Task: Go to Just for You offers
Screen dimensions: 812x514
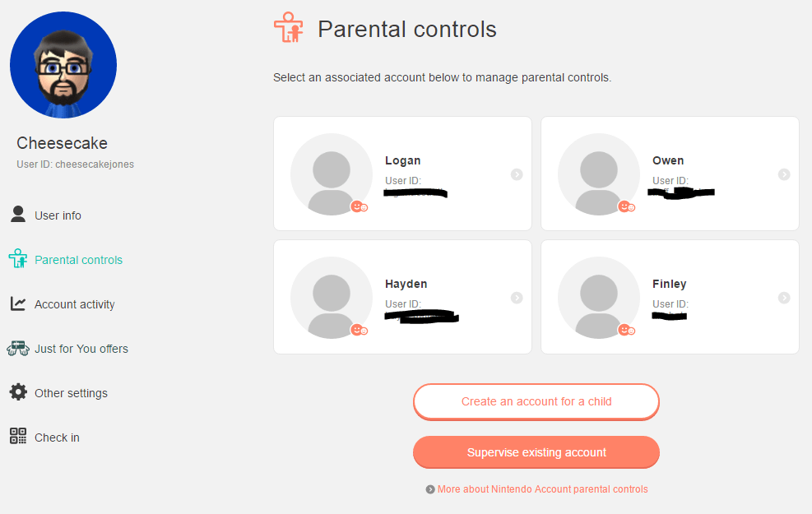Action: pos(81,349)
